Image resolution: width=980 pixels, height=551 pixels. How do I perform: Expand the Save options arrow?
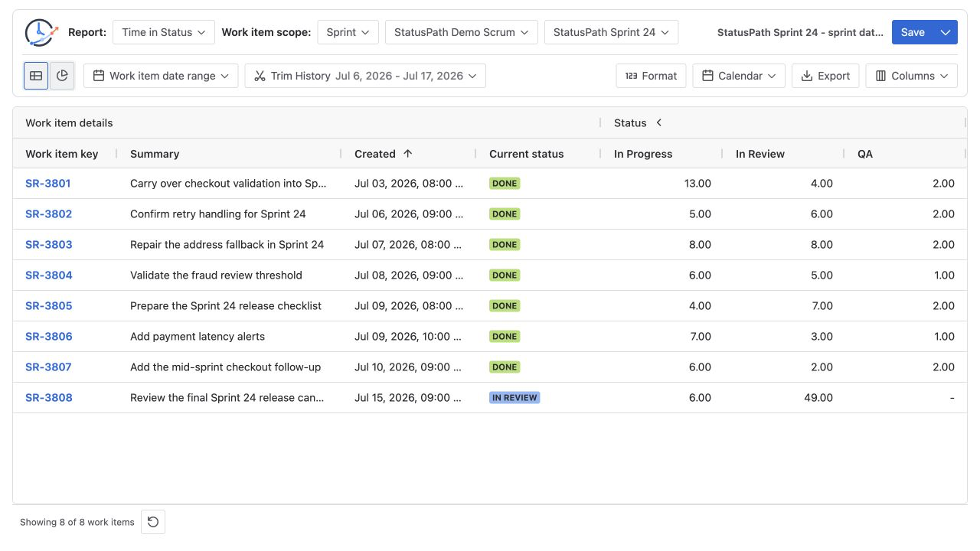(x=946, y=32)
